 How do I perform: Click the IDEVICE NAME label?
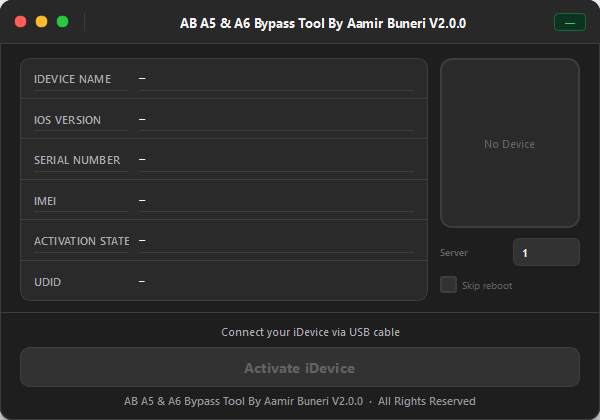click(72, 79)
